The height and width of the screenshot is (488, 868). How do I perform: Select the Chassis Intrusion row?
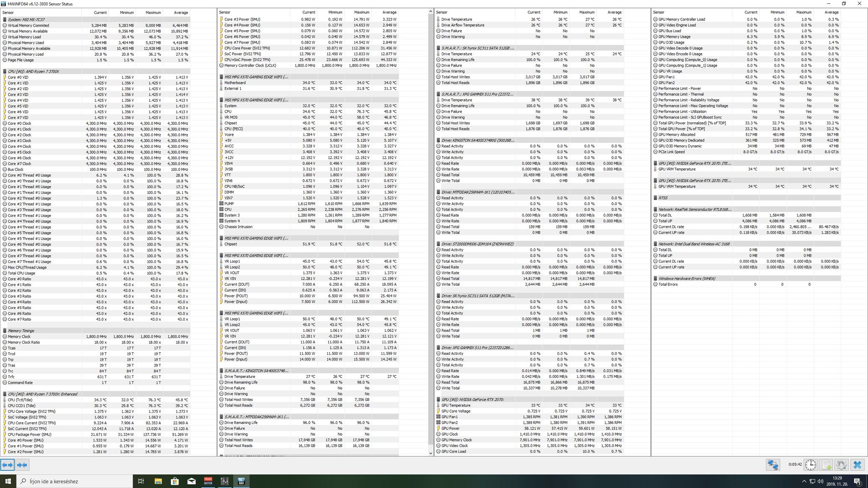click(x=308, y=227)
